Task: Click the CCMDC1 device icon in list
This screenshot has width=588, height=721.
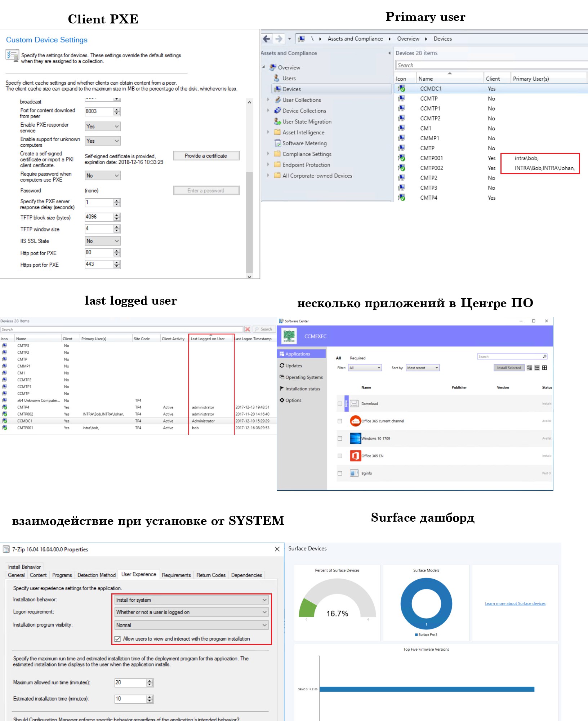Action: coord(401,88)
